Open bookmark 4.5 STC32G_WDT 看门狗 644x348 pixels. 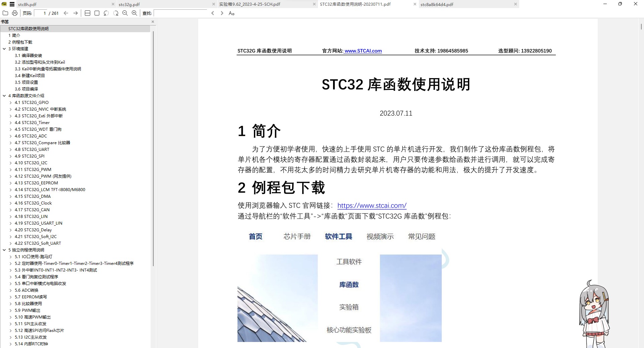click(x=38, y=129)
